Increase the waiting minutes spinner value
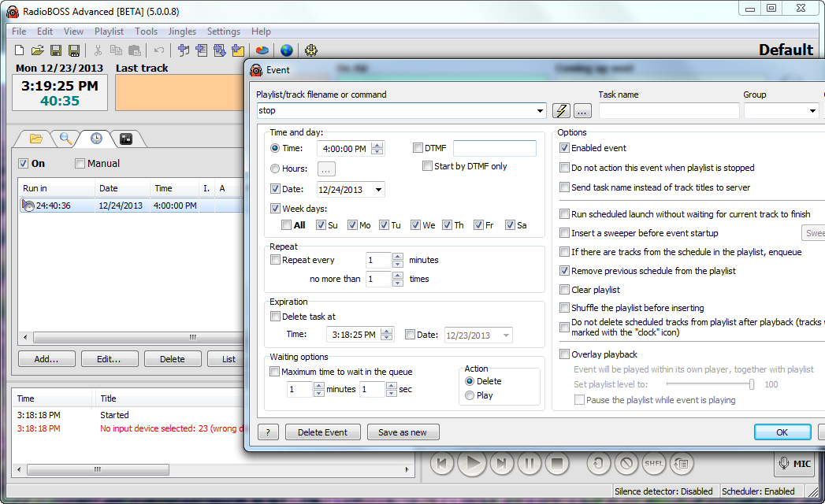 tap(319, 386)
